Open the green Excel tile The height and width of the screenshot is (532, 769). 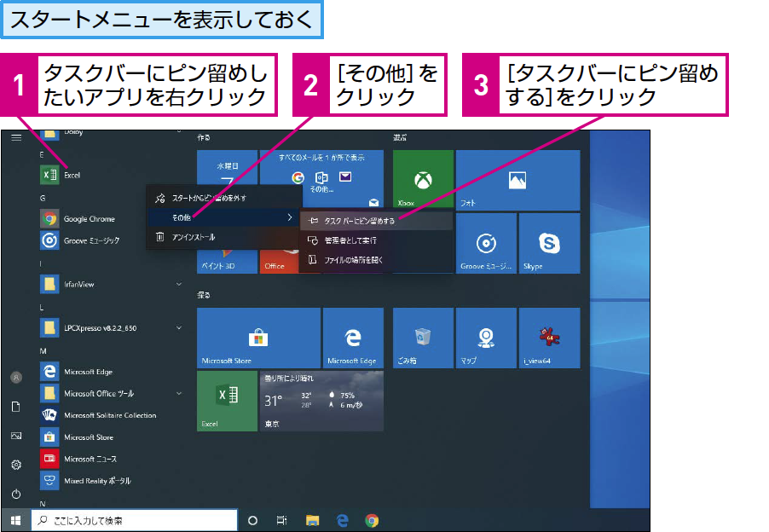[227, 401]
